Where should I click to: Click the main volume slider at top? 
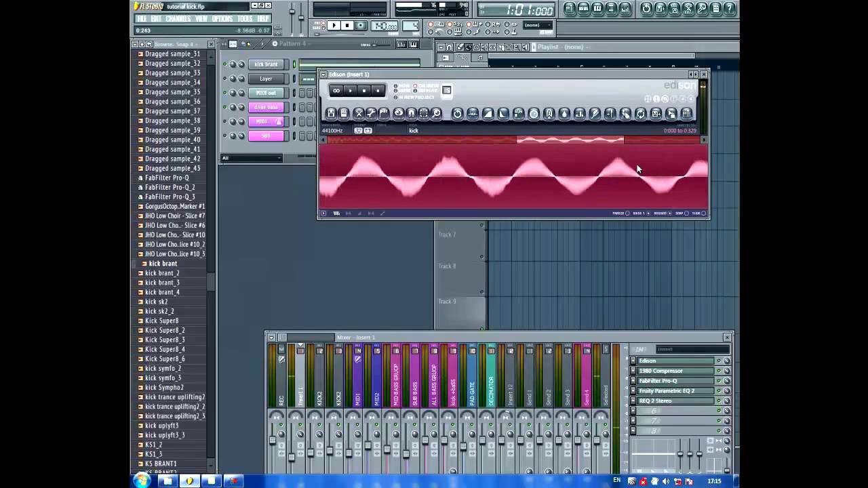coord(292,10)
